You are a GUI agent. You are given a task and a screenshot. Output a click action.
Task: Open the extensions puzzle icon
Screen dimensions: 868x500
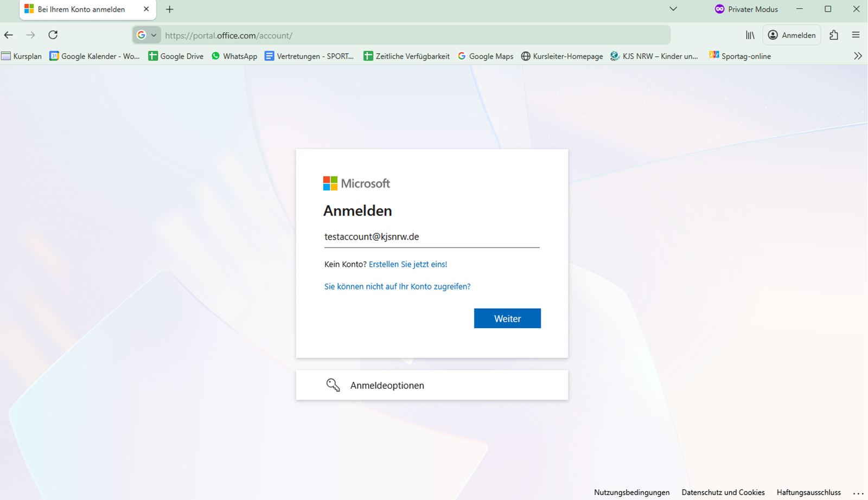coord(834,35)
